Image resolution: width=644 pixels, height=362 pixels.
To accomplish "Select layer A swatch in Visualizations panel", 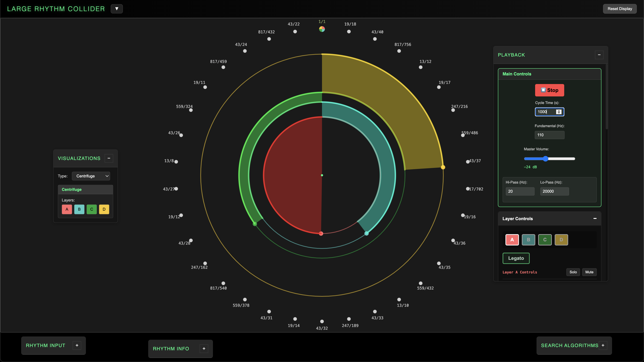I will [x=66, y=209].
